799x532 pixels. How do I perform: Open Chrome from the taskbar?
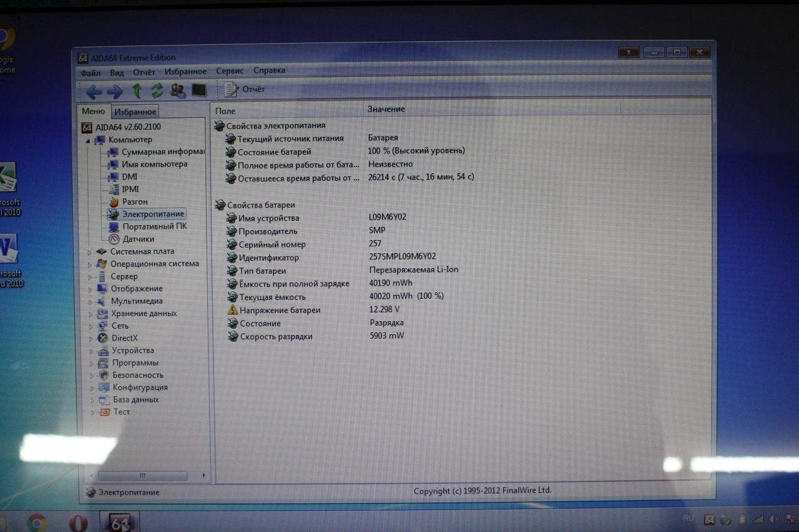36,522
